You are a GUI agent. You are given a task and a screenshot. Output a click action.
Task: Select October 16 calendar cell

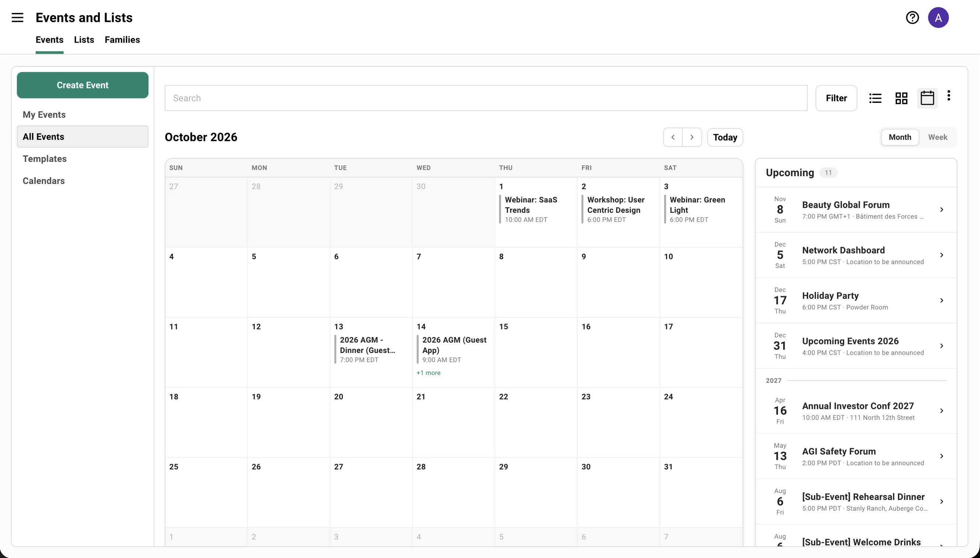pos(618,352)
